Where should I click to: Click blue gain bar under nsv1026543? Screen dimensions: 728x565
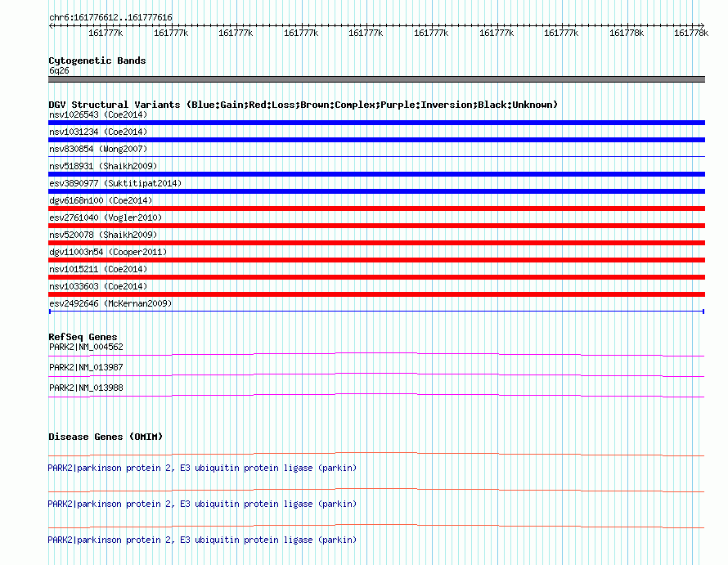point(376,123)
